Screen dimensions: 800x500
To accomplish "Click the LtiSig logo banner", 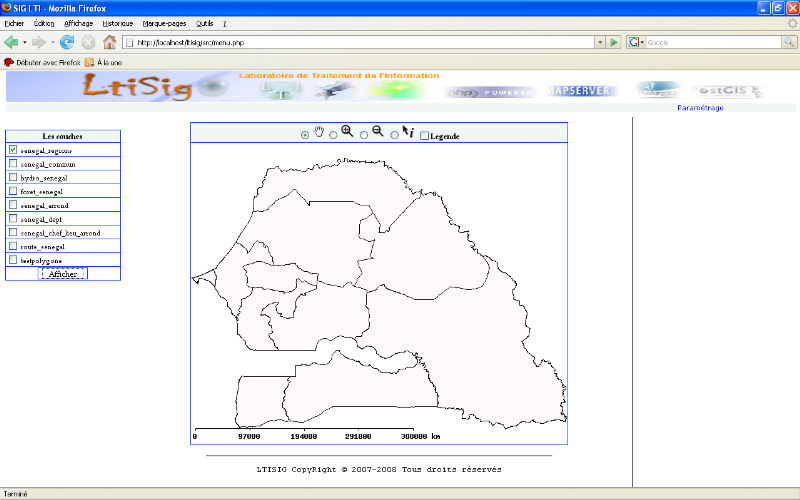I will (138, 87).
